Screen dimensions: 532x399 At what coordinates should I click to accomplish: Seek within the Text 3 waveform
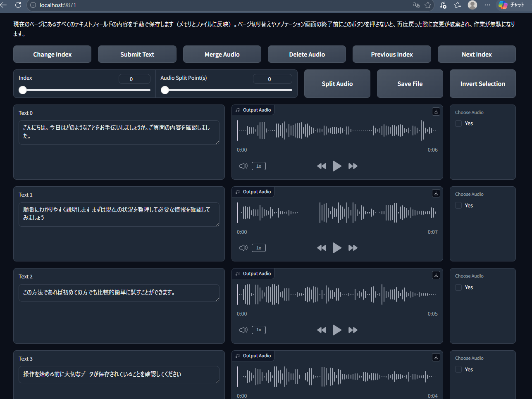pyautogui.click(x=337, y=377)
